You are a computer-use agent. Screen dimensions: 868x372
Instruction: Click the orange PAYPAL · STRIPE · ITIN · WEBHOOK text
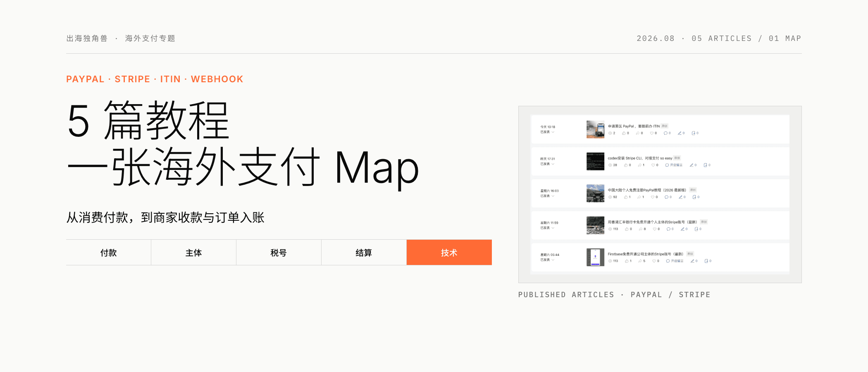click(155, 79)
